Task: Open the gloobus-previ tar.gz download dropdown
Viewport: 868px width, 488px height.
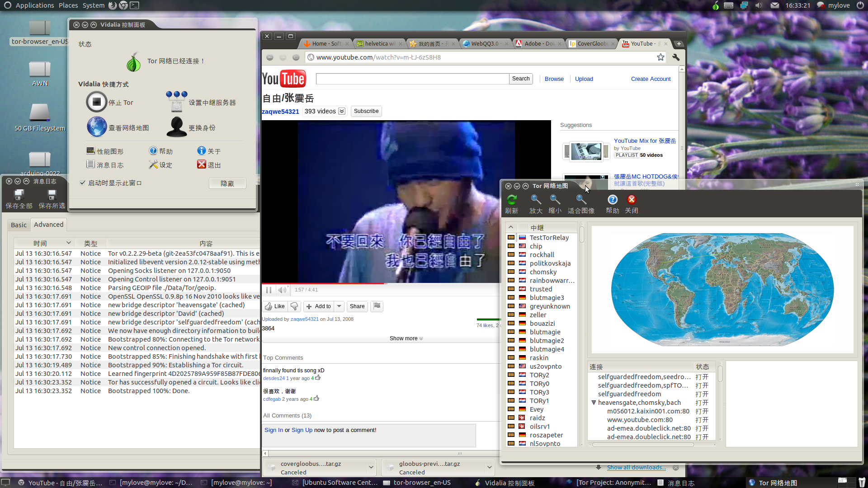Action: [489, 467]
